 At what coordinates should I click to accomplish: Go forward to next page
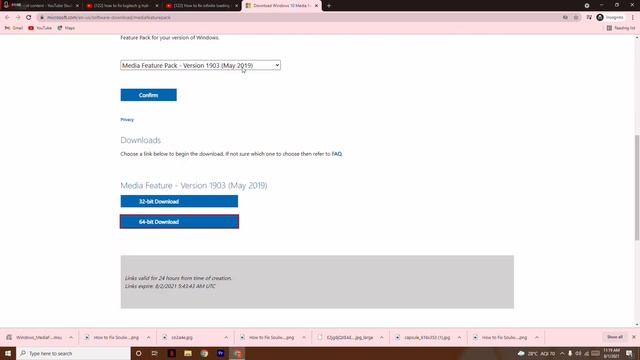18,18
